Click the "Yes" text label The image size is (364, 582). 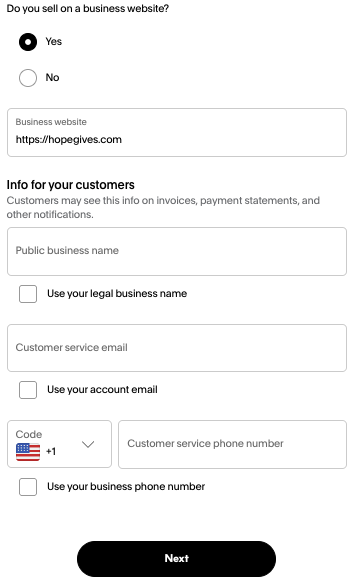click(x=54, y=42)
